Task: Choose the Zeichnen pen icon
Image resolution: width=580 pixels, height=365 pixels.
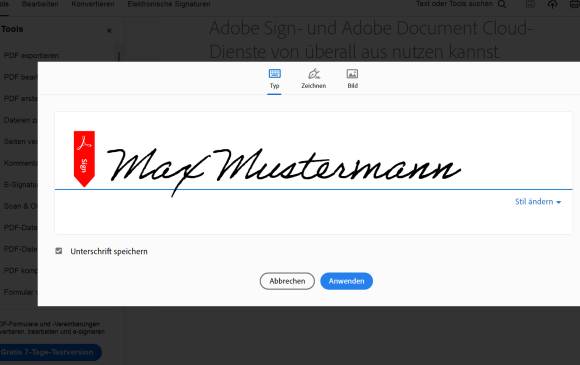Action: point(314,74)
